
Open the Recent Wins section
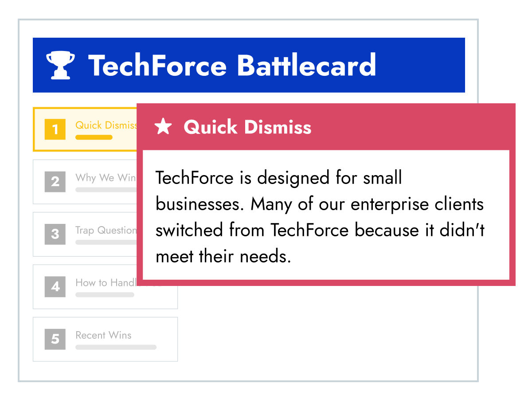tap(103, 335)
